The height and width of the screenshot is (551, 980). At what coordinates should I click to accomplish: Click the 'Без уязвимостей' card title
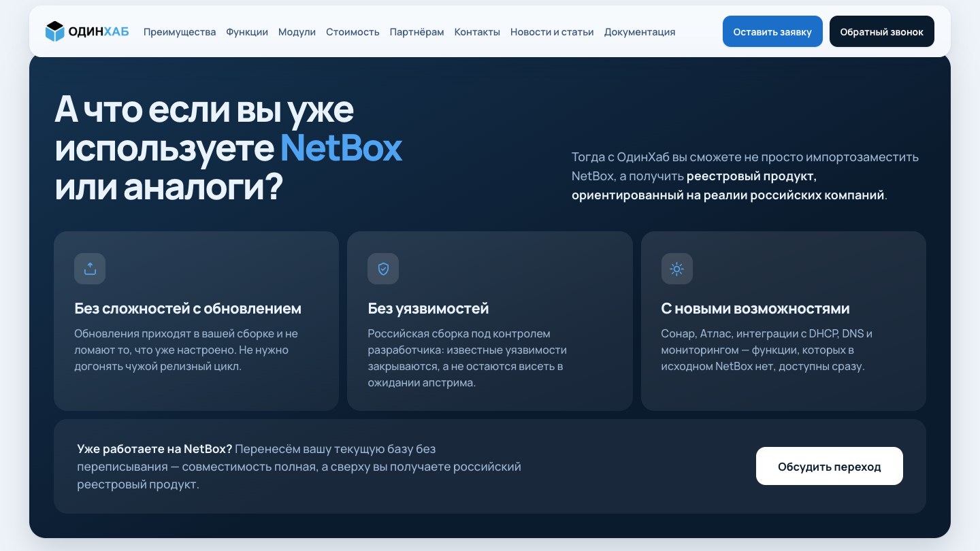pyautogui.click(x=428, y=308)
